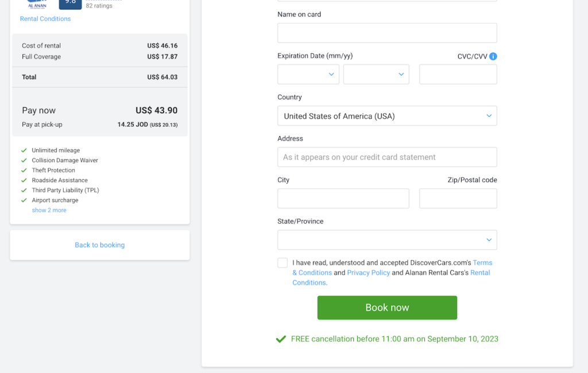Click the 'Collision Damage Waiver' item
The image size is (588, 373).
tap(65, 161)
